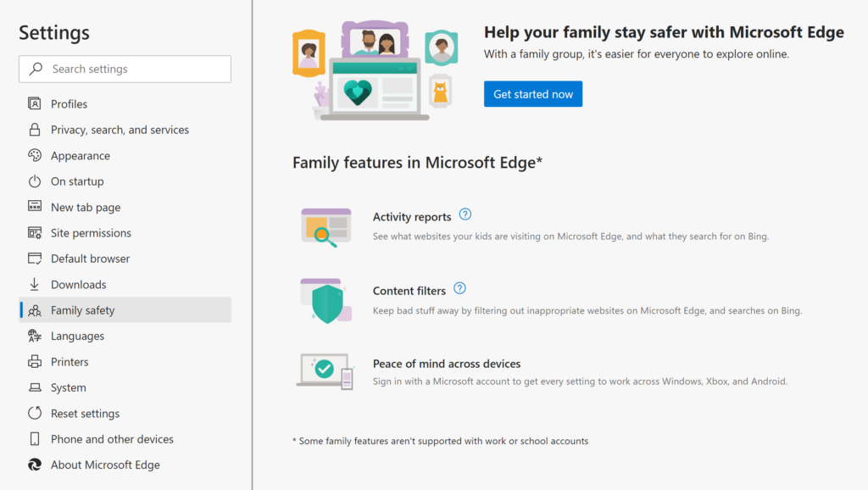868x490 pixels.
Task: Open Phone and other devices
Action: pos(125,439)
